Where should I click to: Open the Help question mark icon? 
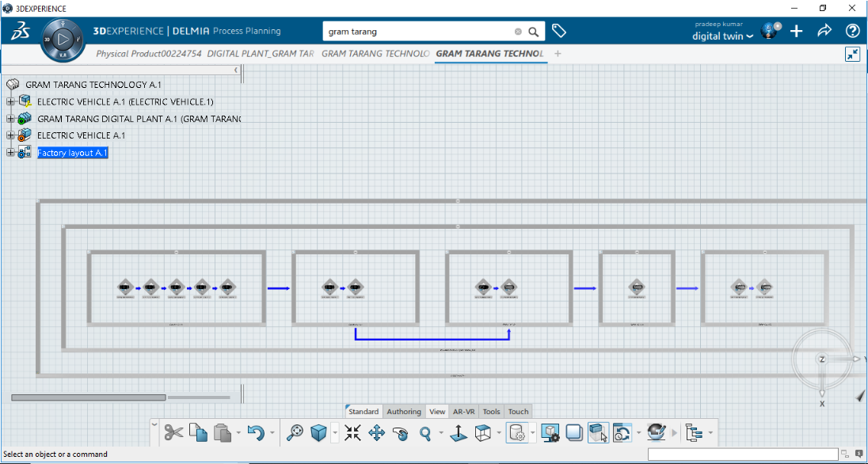click(x=852, y=31)
